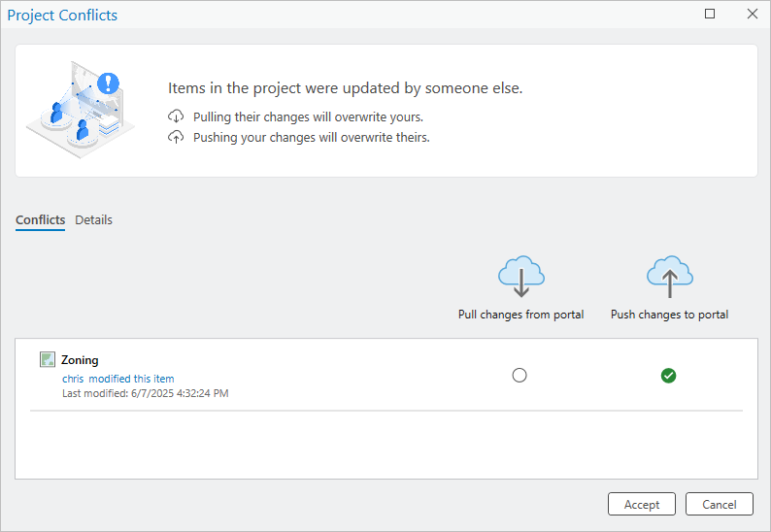Close the Project Conflicts dialog
771x532 pixels.
(x=752, y=15)
